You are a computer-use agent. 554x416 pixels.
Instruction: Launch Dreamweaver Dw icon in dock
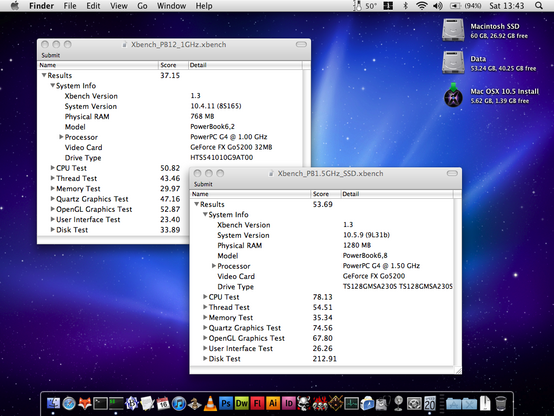tap(242, 403)
